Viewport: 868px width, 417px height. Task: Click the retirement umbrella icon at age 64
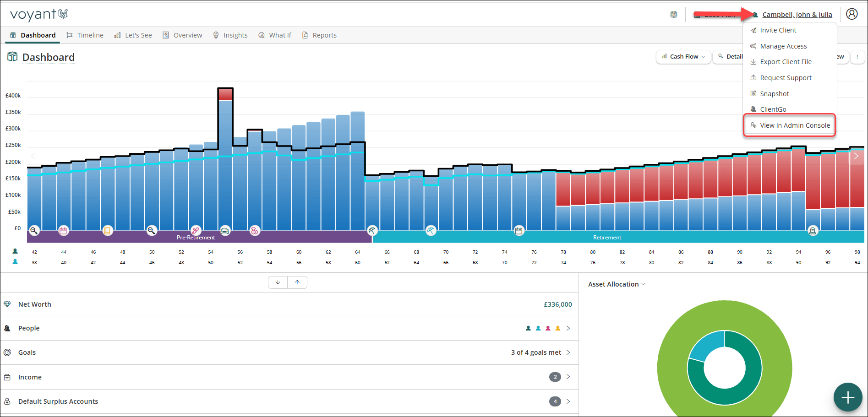click(372, 230)
